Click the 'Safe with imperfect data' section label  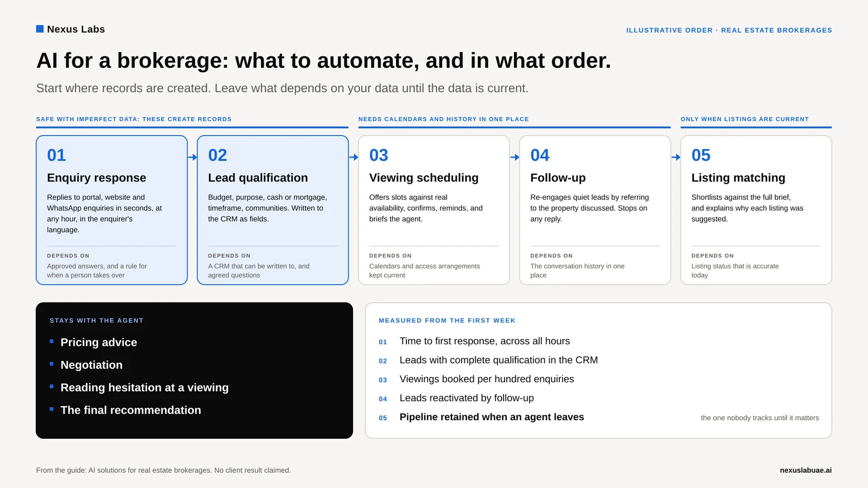134,119
